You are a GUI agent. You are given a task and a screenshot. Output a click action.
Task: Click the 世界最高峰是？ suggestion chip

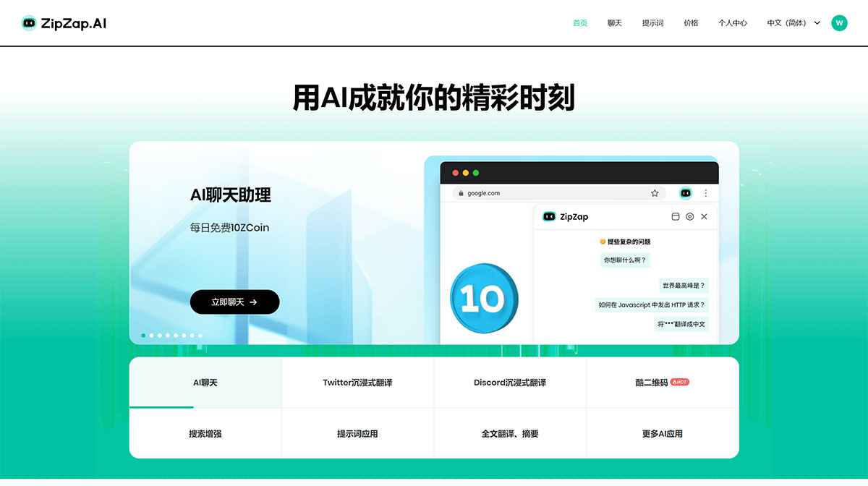click(683, 286)
